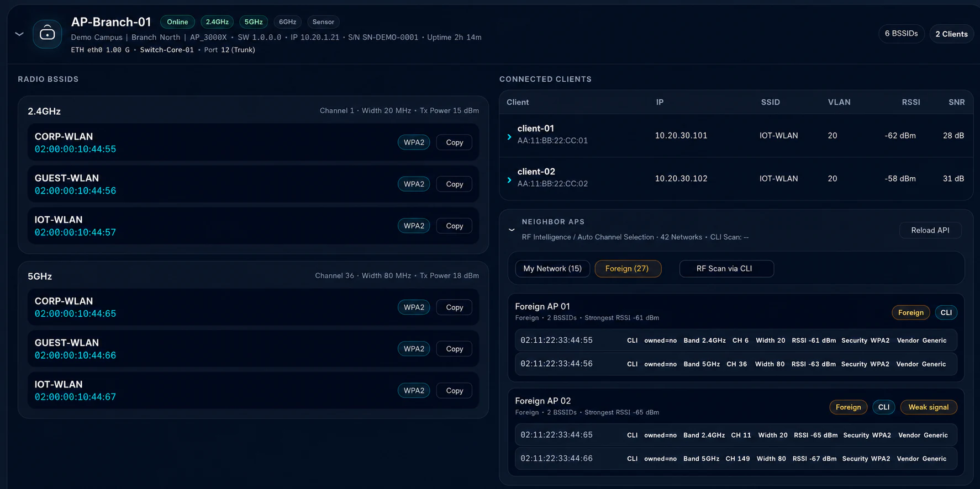Click the SNR column header
The width and height of the screenshot is (980, 489).
coord(957,102)
